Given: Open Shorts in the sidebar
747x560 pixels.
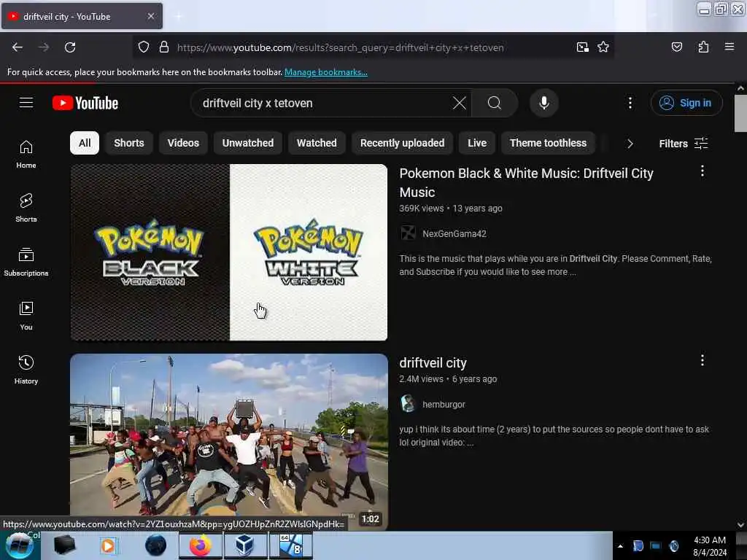Looking at the screenshot, I should [26, 208].
